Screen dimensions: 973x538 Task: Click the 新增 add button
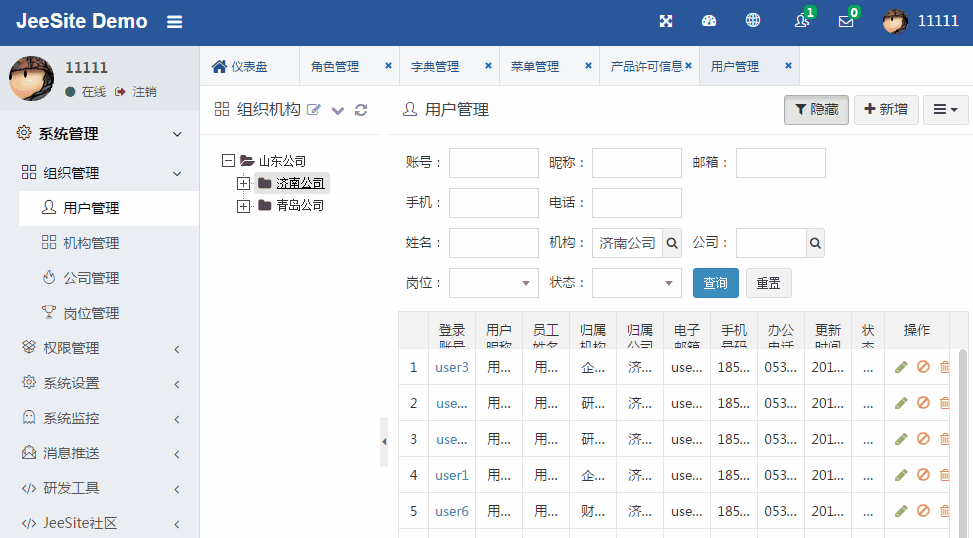click(x=886, y=110)
